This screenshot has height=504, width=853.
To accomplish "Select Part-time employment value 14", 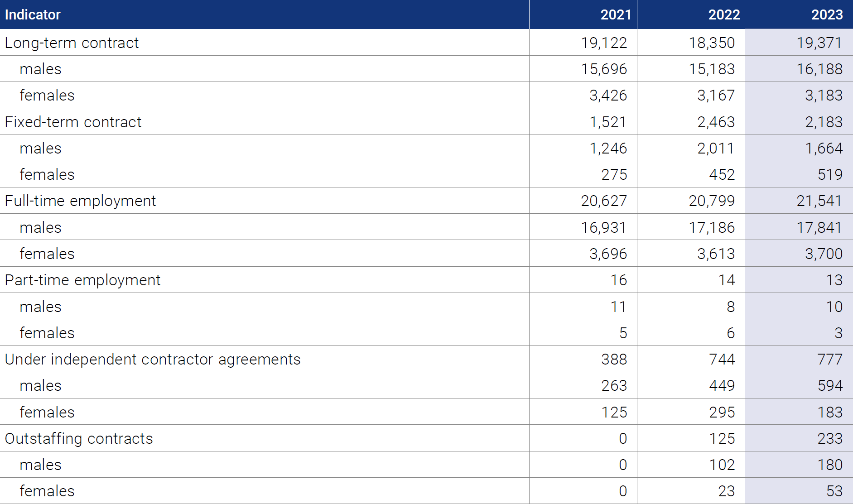I will pos(727,280).
